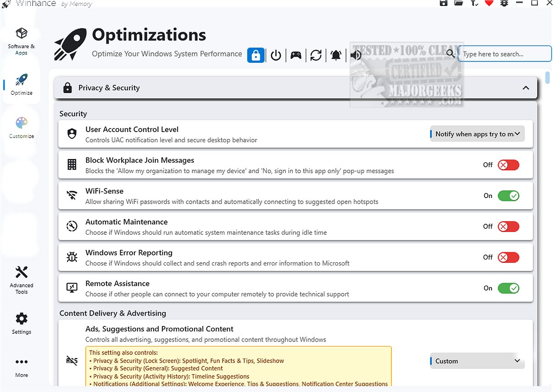The image size is (553, 392).
Task: Open the More menu in sidebar
Action: (x=22, y=366)
